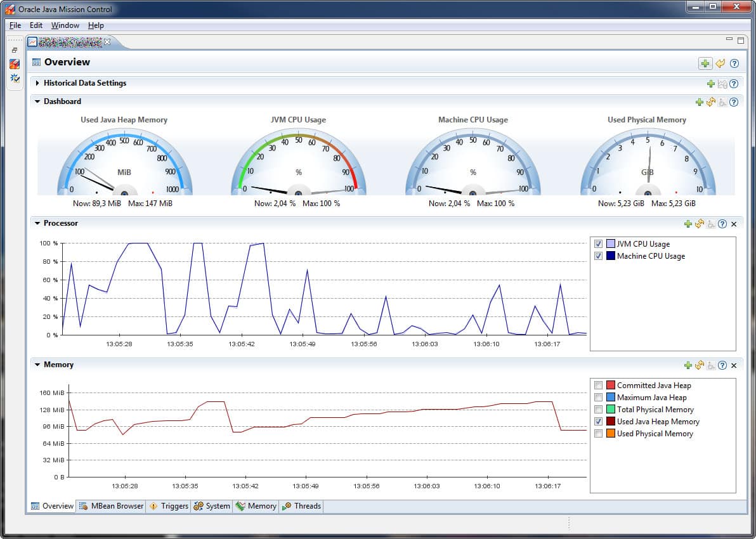Open help for Historical Data Settings

point(734,84)
